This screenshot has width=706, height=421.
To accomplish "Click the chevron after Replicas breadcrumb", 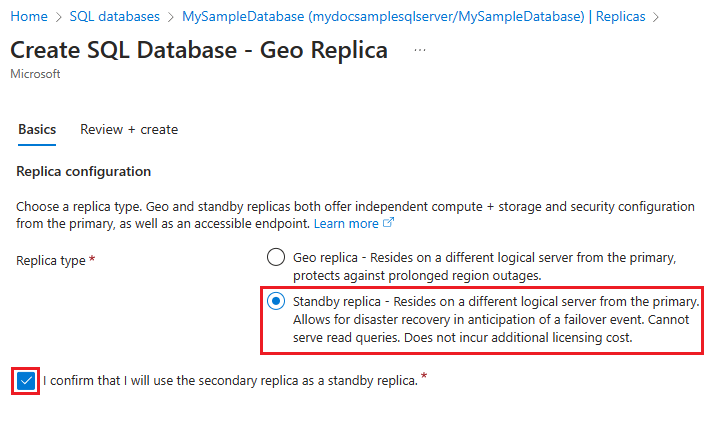I will coord(656,17).
